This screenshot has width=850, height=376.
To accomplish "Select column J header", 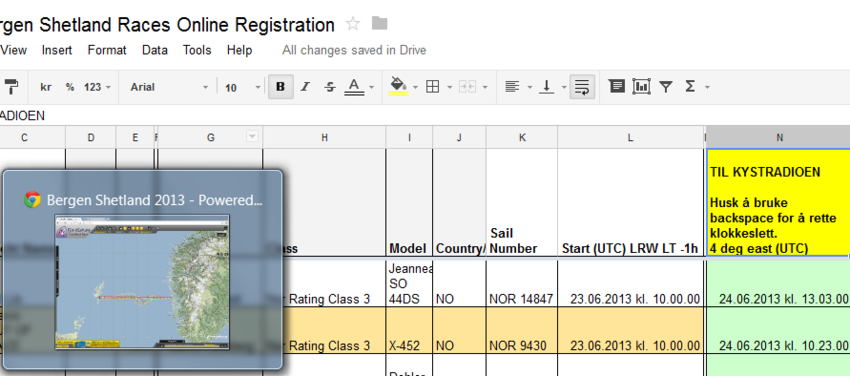I will coord(459,138).
